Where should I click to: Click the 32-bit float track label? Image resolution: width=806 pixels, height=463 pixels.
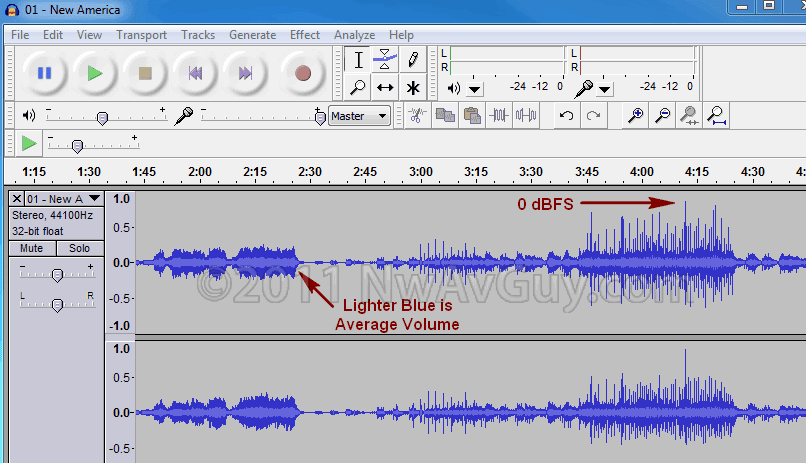(38, 231)
